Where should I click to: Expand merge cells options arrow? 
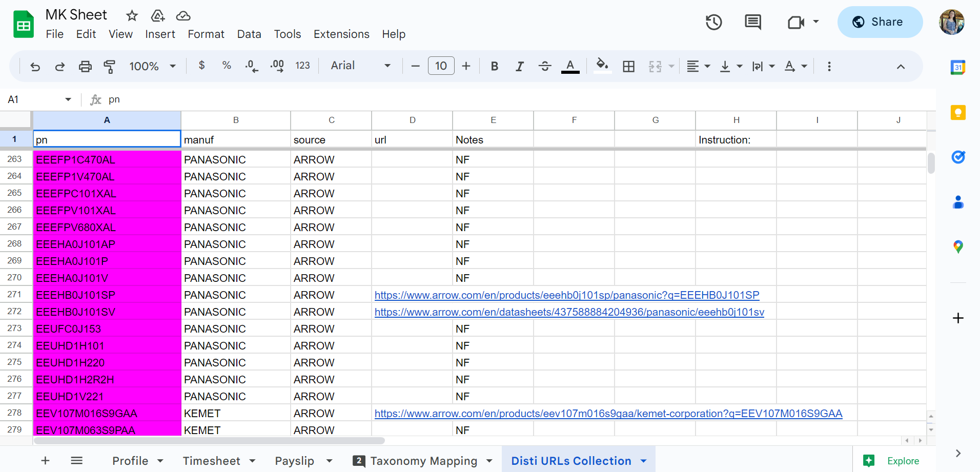click(671, 66)
